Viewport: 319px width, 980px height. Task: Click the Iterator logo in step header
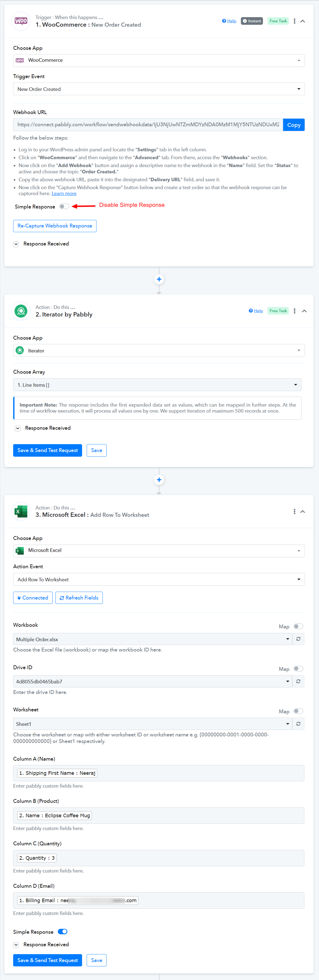(x=21, y=311)
